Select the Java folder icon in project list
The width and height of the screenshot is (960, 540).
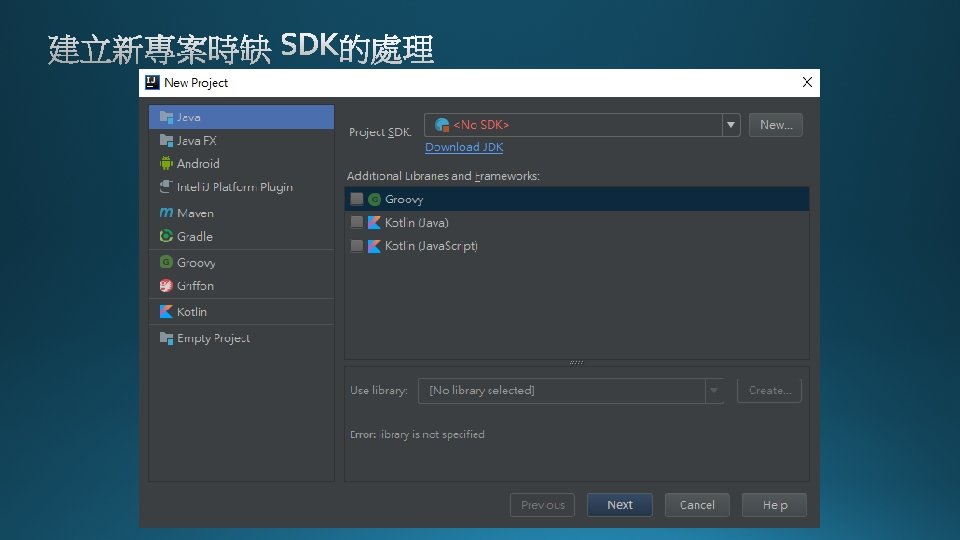coord(166,117)
